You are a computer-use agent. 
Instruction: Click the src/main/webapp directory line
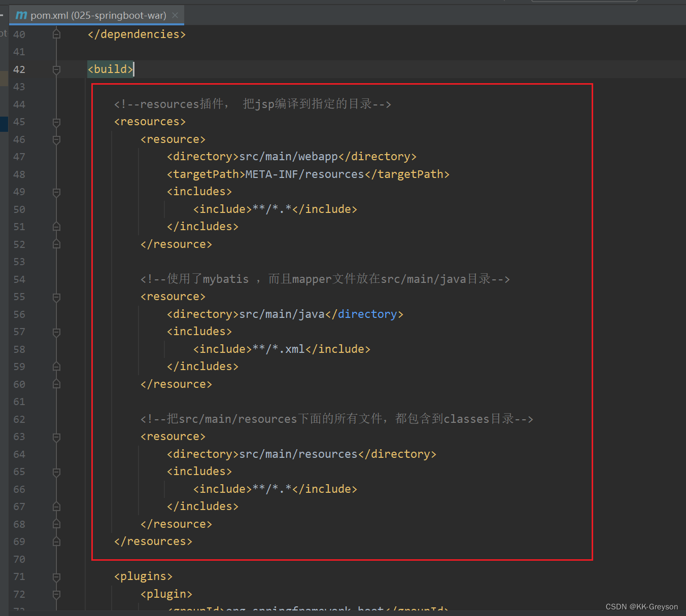pyautogui.click(x=292, y=157)
